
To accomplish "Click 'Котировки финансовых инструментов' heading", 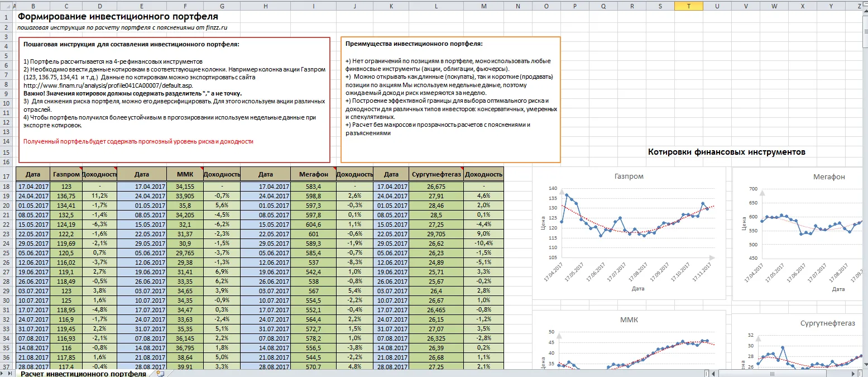I will (726, 152).
